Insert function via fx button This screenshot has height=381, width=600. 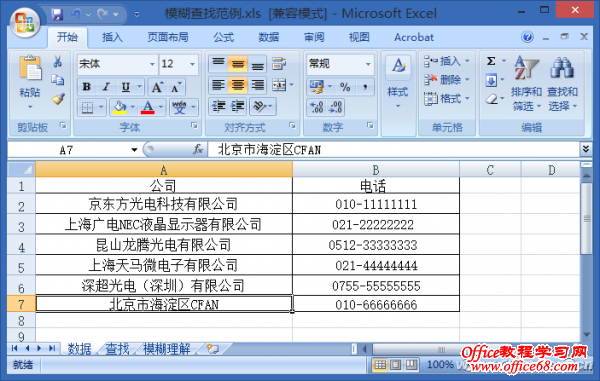coord(198,150)
